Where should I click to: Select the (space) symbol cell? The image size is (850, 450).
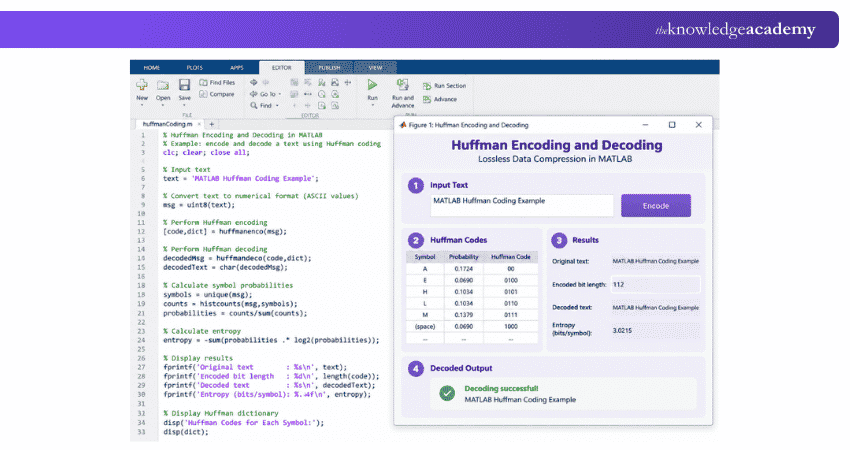coord(425,326)
